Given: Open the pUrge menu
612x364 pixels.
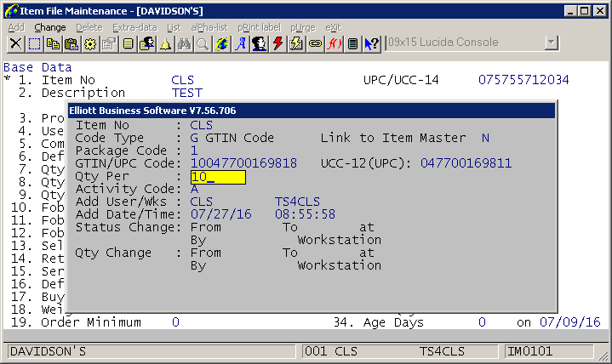Looking at the screenshot, I should tap(303, 28).
